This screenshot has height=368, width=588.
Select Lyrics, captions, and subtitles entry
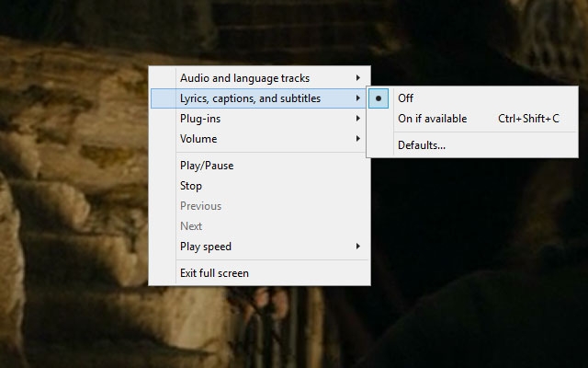tap(259, 98)
